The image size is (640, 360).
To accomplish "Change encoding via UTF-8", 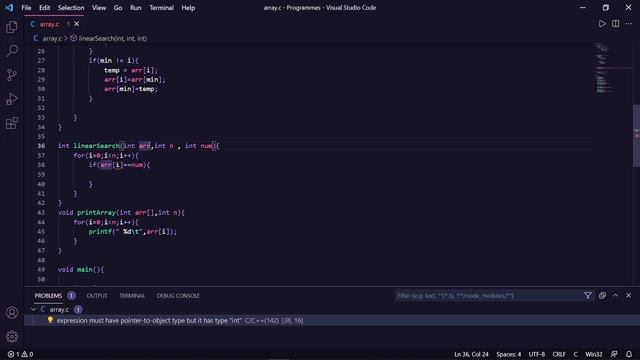I will pyautogui.click(x=536, y=354).
